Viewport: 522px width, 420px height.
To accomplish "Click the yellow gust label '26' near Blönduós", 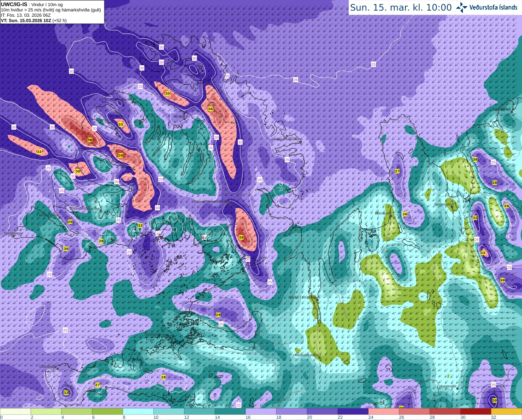I will [405, 214].
